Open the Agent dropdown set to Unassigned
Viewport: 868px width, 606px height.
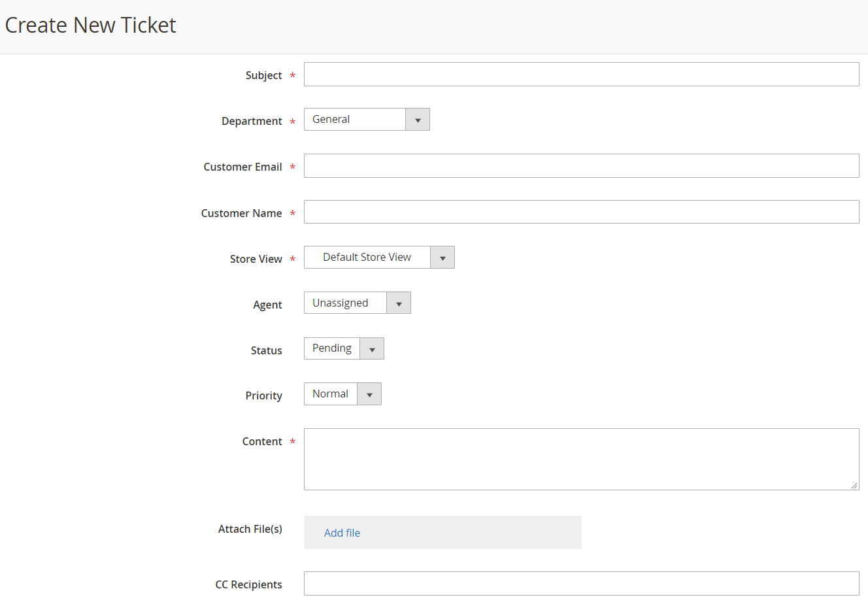[357, 303]
